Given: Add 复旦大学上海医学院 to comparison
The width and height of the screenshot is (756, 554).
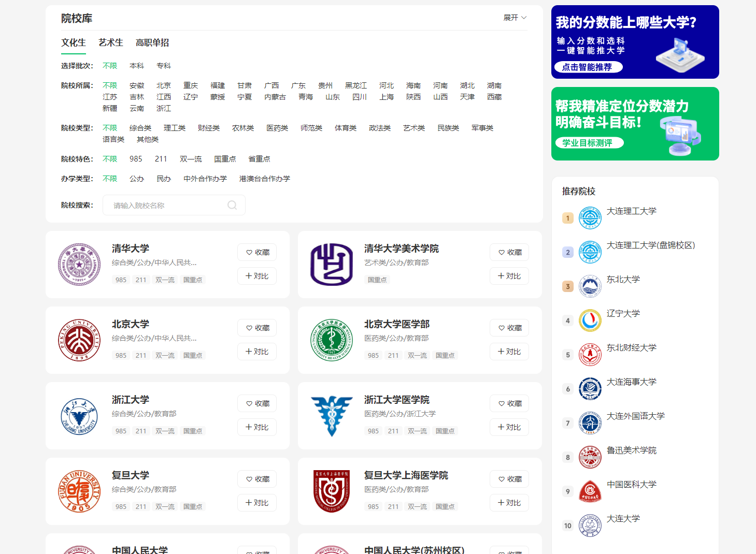Looking at the screenshot, I should coord(509,503).
